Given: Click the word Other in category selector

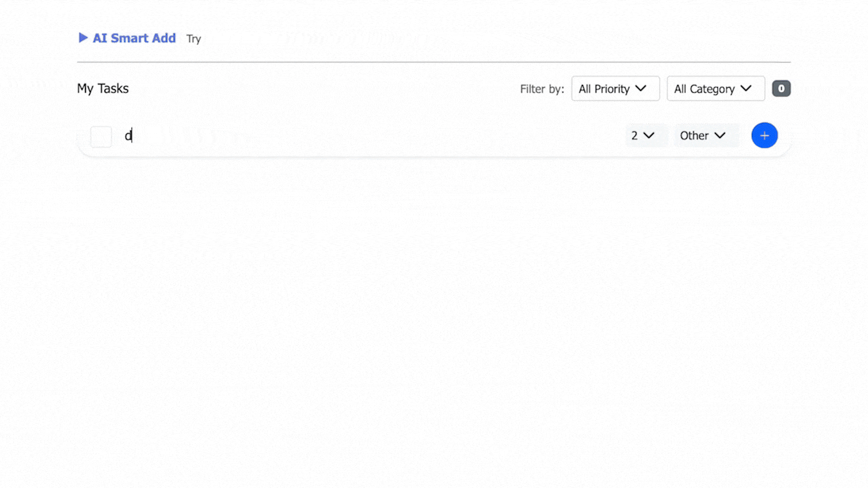Looking at the screenshot, I should click(x=694, y=136).
